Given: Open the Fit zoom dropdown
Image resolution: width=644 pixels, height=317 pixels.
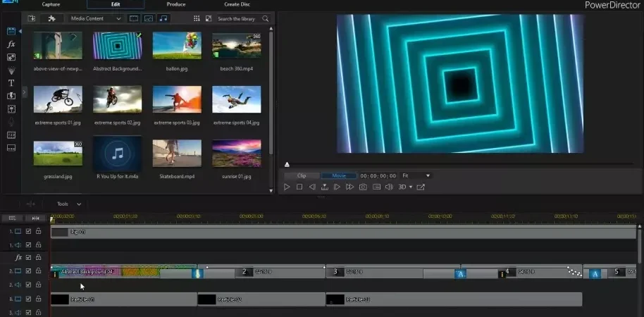Looking at the screenshot, I should pos(416,175).
